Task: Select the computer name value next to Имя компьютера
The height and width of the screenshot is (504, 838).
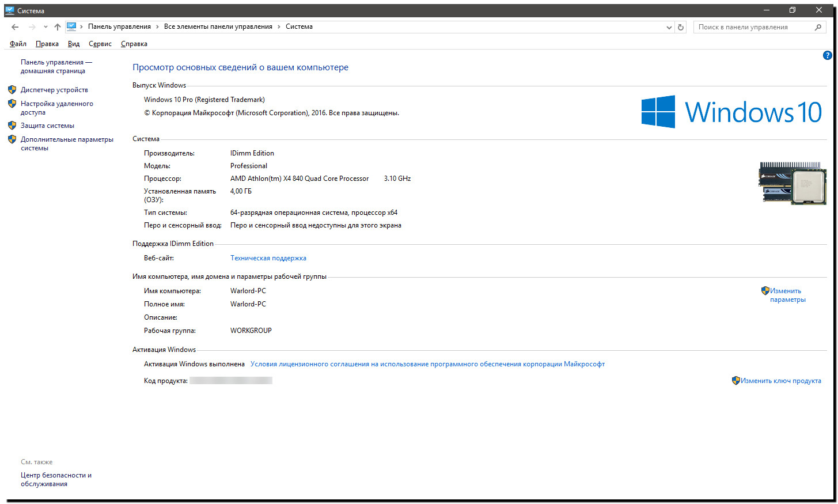Action: [x=248, y=291]
